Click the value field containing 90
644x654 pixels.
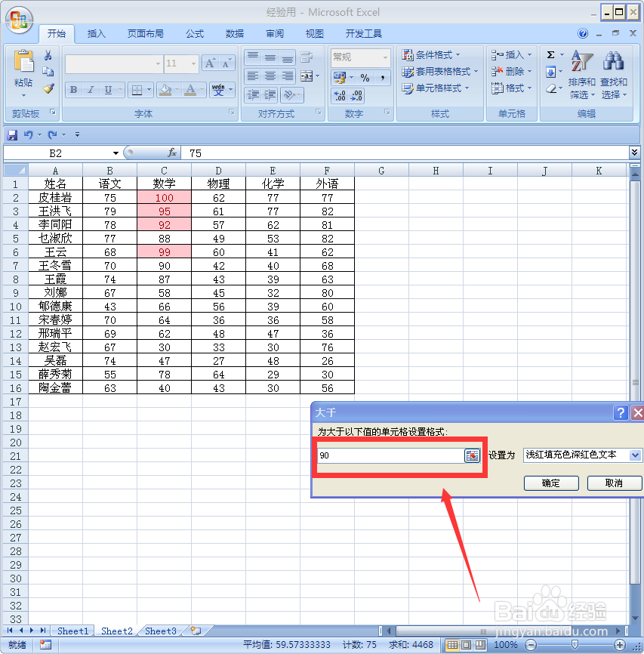pyautogui.click(x=391, y=455)
